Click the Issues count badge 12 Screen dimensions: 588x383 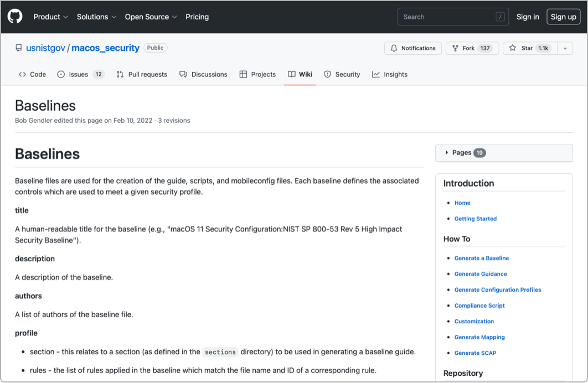pos(99,74)
